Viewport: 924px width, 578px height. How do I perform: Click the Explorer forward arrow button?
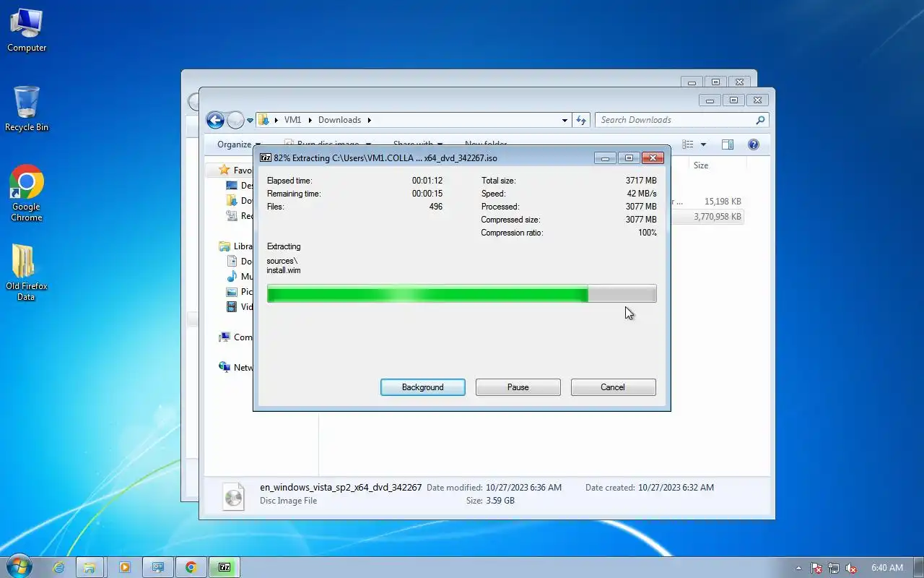(235, 120)
